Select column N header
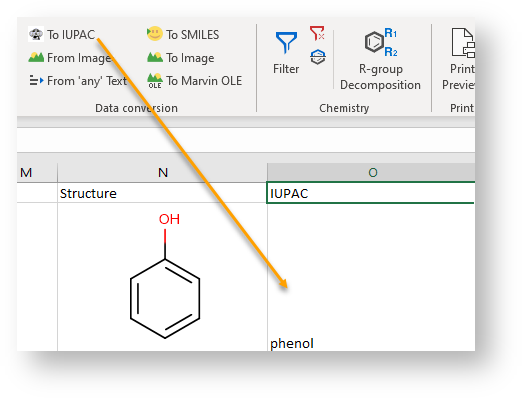523x399 pixels. coord(162,172)
